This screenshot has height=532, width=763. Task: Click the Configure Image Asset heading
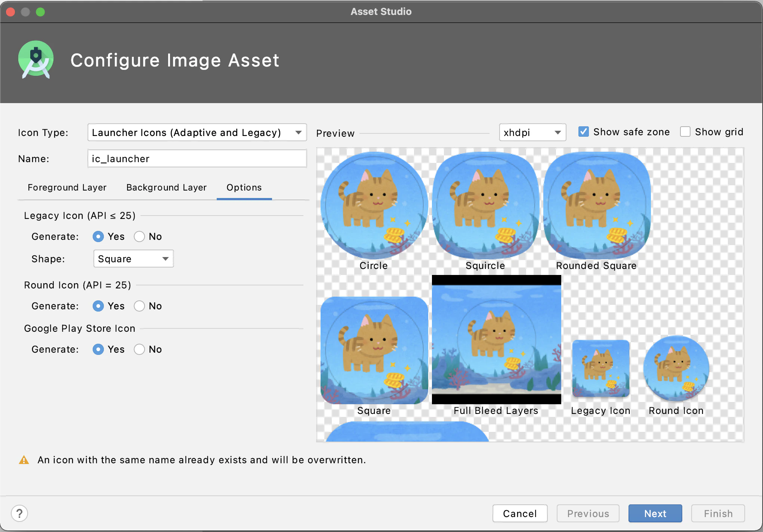(174, 60)
